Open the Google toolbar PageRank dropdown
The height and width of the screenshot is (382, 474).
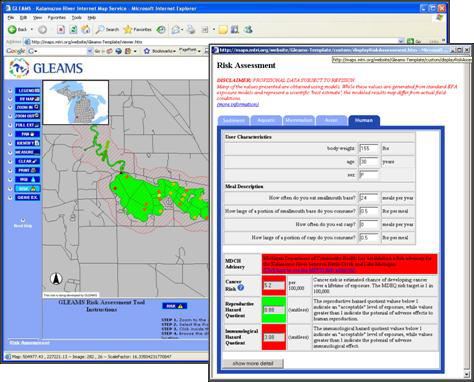pyautogui.click(x=190, y=51)
